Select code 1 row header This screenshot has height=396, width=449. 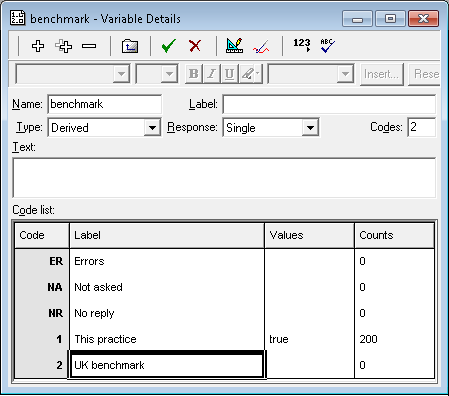pos(42,339)
